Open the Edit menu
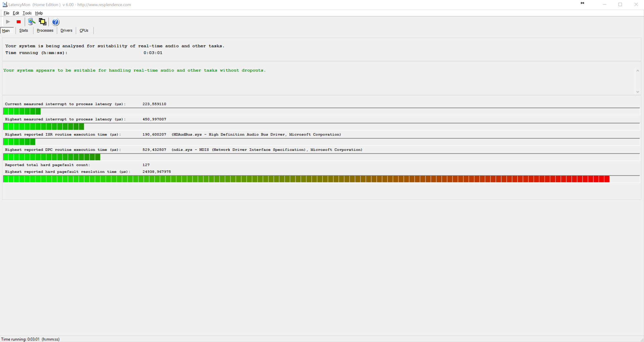This screenshot has height=342, width=644. (16, 13)
